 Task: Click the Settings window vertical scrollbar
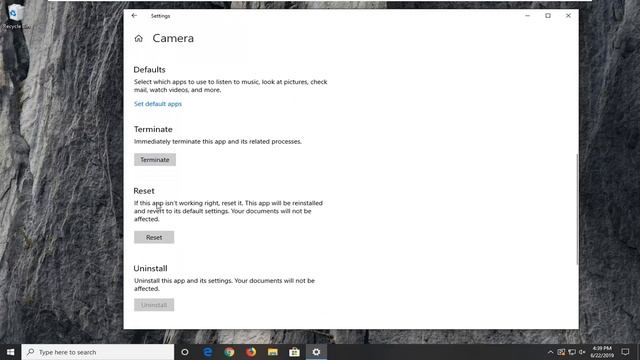[577, 209]
